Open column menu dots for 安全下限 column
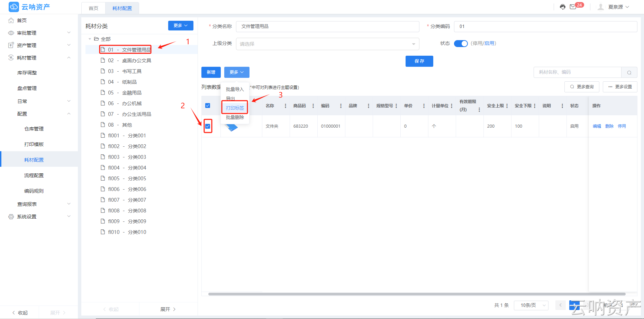Screen dimensions: 644x319 (x=535, y=106)
